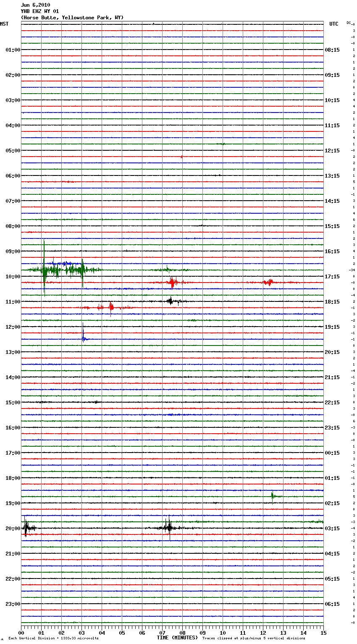Click the large green seismic burst before 10:00 MST
The height and width of the screenshot is (644, 357).
click(63, 270)
